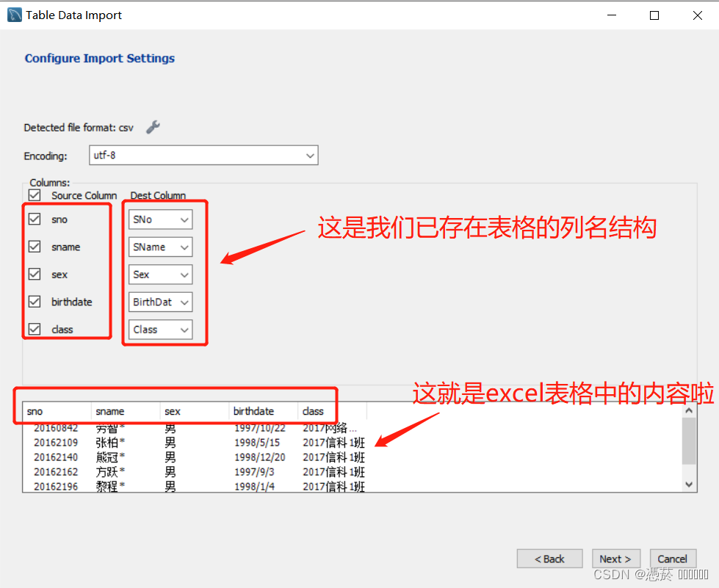
Task: Cancel the table data import
Action: (673, 558)
